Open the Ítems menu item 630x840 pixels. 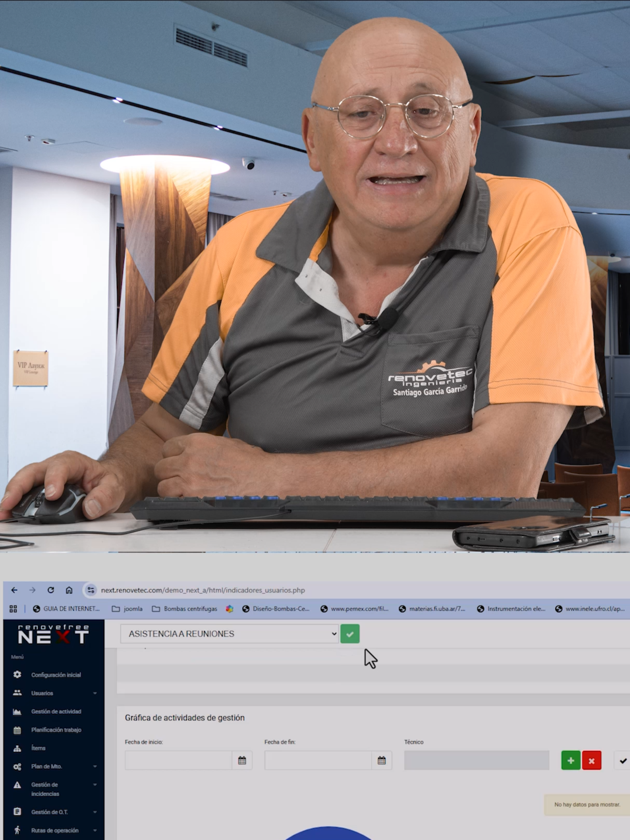coord(38,748)
